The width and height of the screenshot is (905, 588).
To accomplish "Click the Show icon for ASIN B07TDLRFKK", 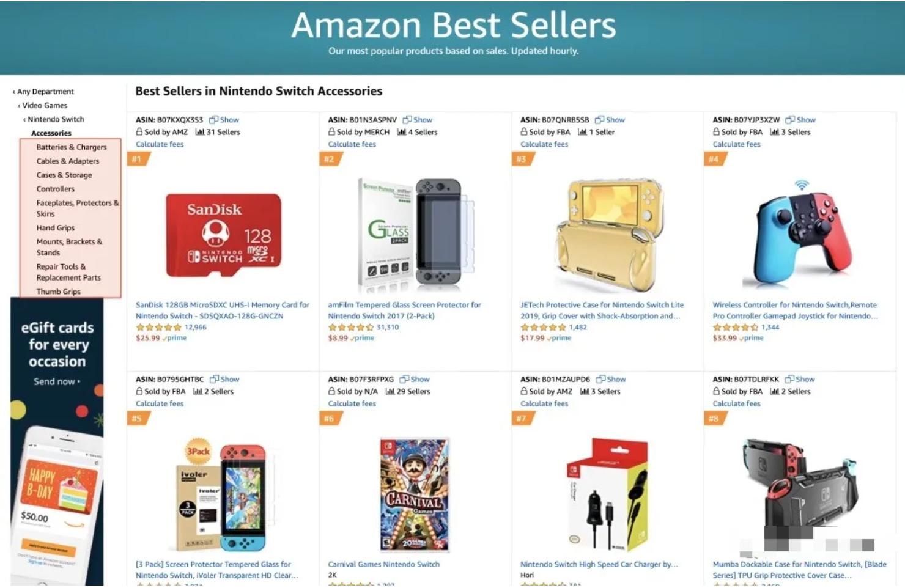I will [x=789, y=379].
